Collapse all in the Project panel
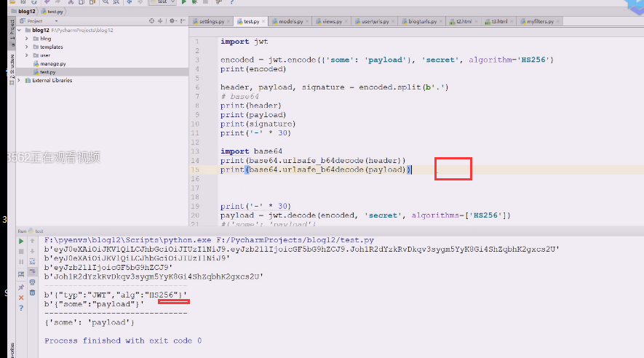Screen dimensions: 644x358 point(160,20)
